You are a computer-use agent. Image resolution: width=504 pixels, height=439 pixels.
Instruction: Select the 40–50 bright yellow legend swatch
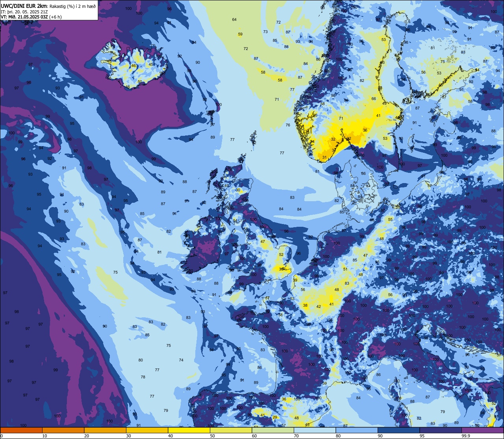[189, 430]
